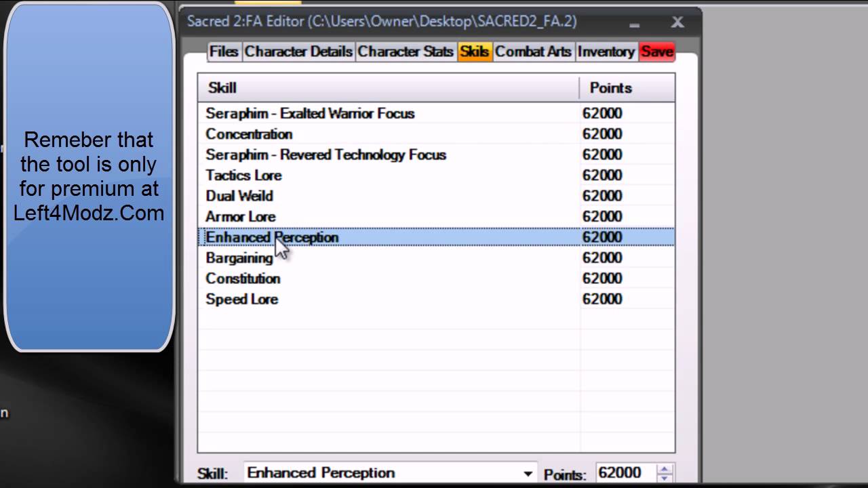Image resolution: width=868 pixels, height=488 pixels.
Task: Close the Sacred 2:FA Editor window
Action: tap(677, 22)
